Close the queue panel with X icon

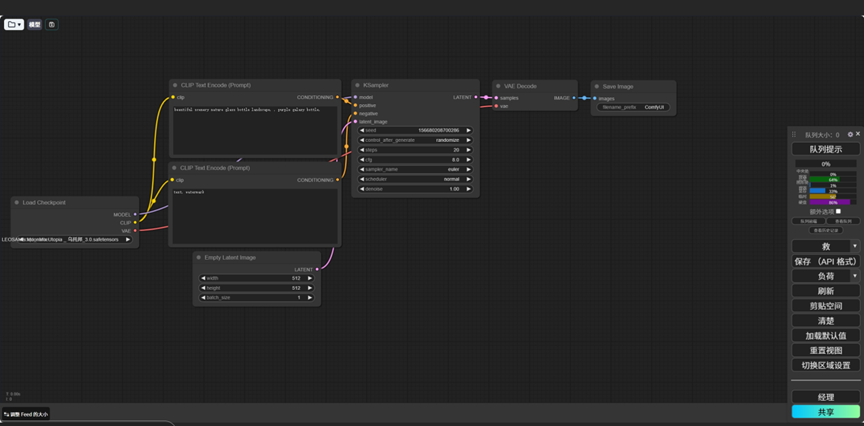tap(857, 134)
